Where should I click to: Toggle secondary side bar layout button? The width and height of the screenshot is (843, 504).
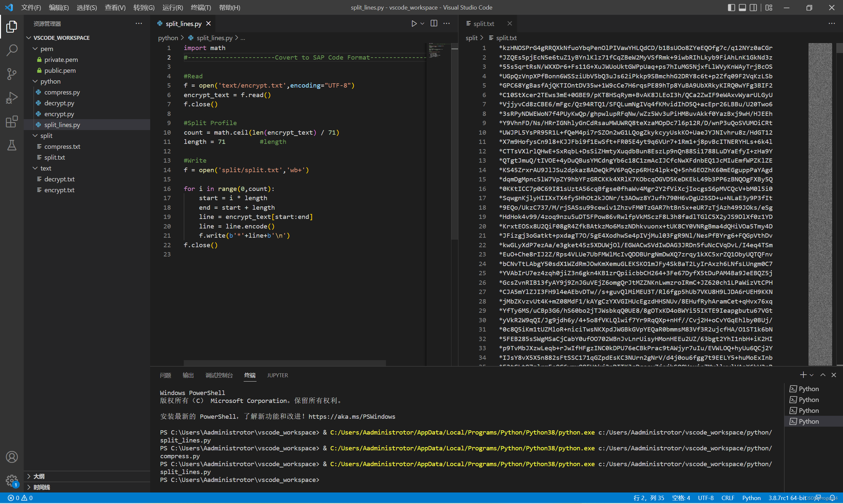click(x=753, y=8)
